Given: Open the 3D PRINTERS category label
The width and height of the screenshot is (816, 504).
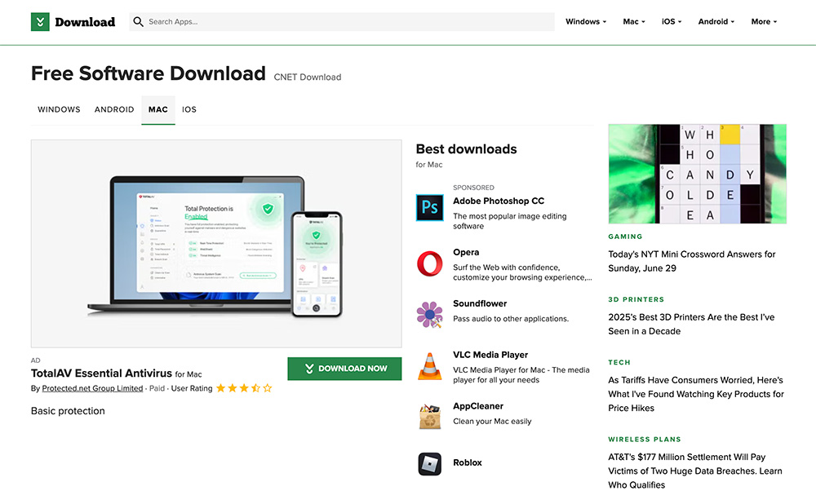Looking at the screenshot, I should [636, 299].
